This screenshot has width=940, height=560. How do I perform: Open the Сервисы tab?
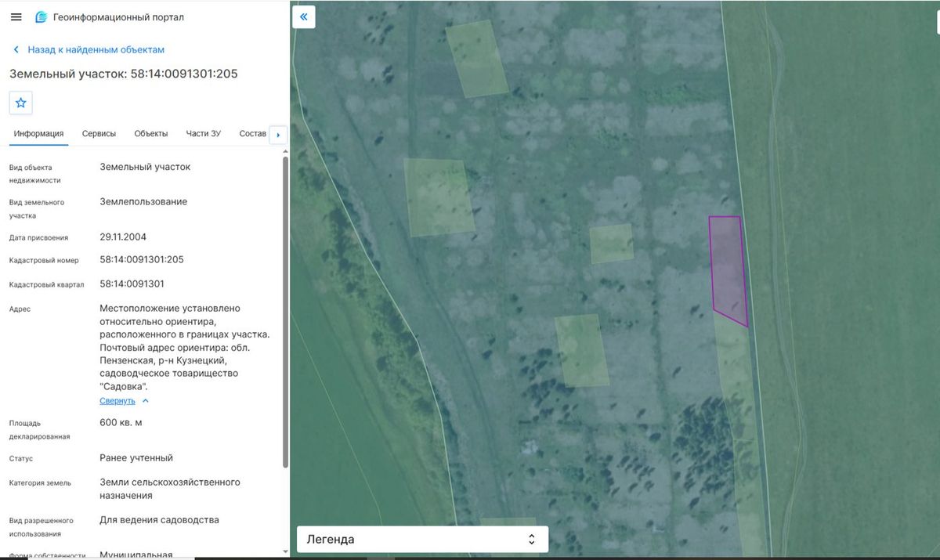tap(99, 134)
